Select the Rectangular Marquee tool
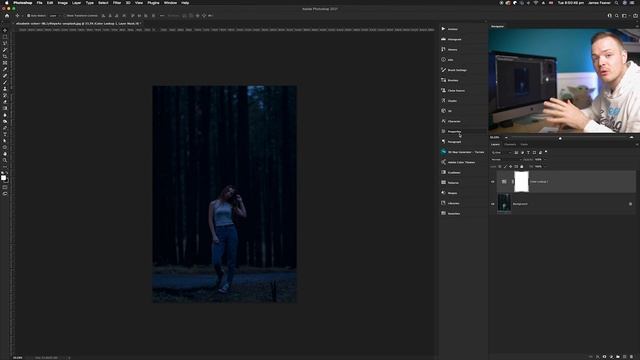 (x=5, y=37)
